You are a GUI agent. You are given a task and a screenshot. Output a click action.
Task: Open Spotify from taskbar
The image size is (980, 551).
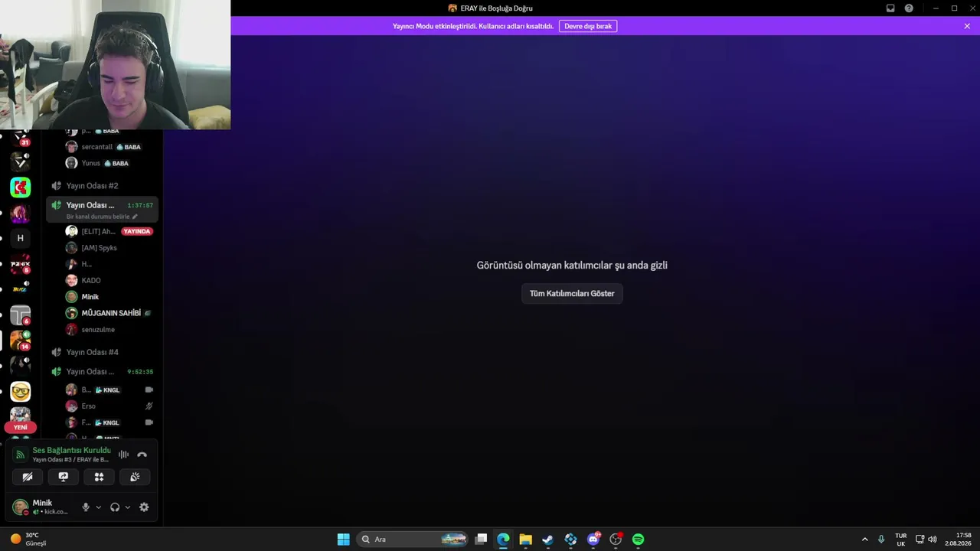[639, 540]
